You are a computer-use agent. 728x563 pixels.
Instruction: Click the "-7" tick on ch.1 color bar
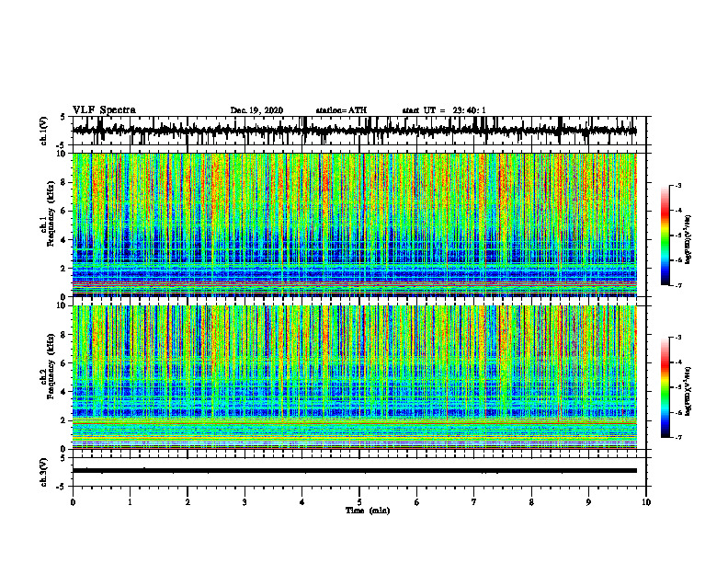click(x=678, y=286)
